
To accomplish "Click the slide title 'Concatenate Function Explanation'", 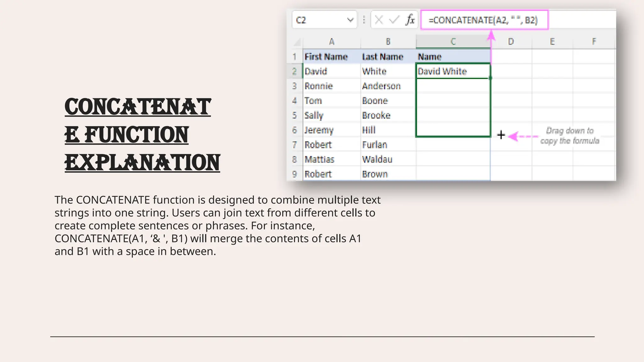I will [x=142, y=134].
